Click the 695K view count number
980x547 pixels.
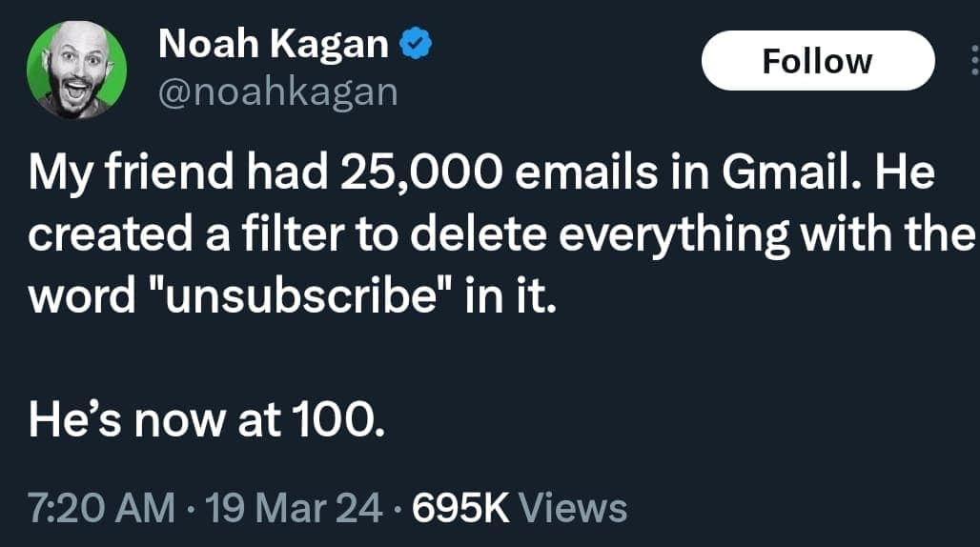(x=461, y=506)
